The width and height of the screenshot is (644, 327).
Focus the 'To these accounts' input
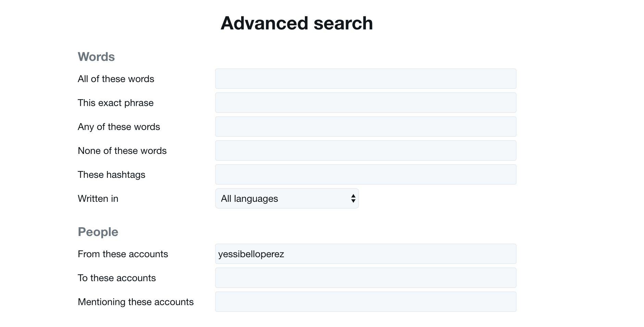366,278
